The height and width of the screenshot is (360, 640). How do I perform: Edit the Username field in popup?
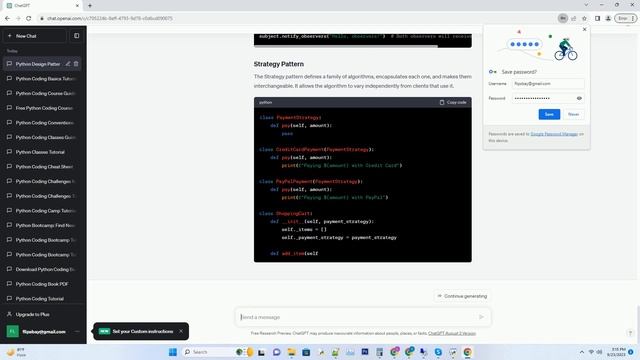[548, 84]
